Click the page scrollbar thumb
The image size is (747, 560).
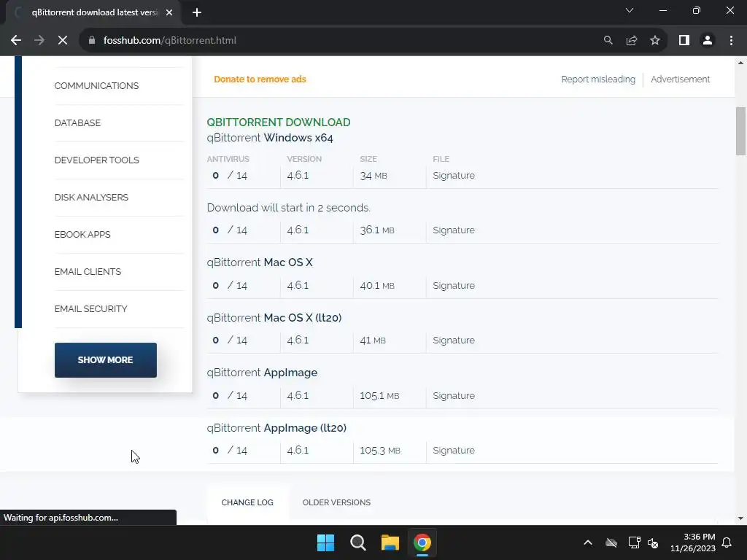click(740, 131)
